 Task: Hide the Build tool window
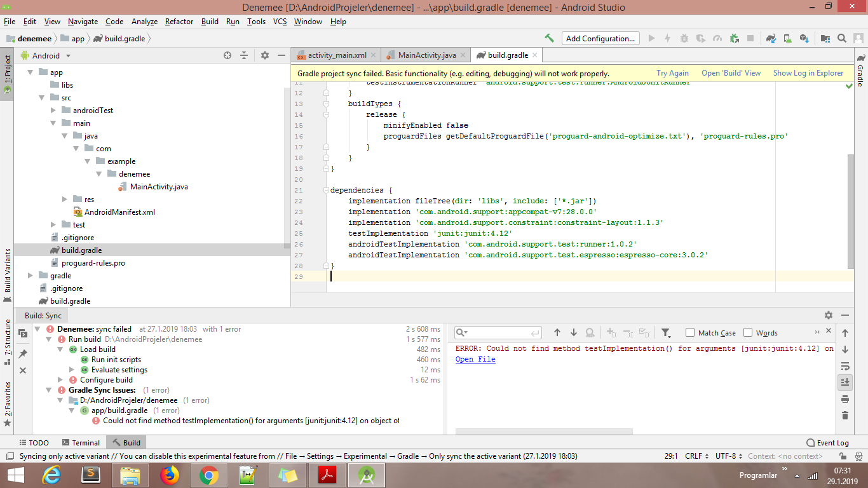[x=845, y=315]
